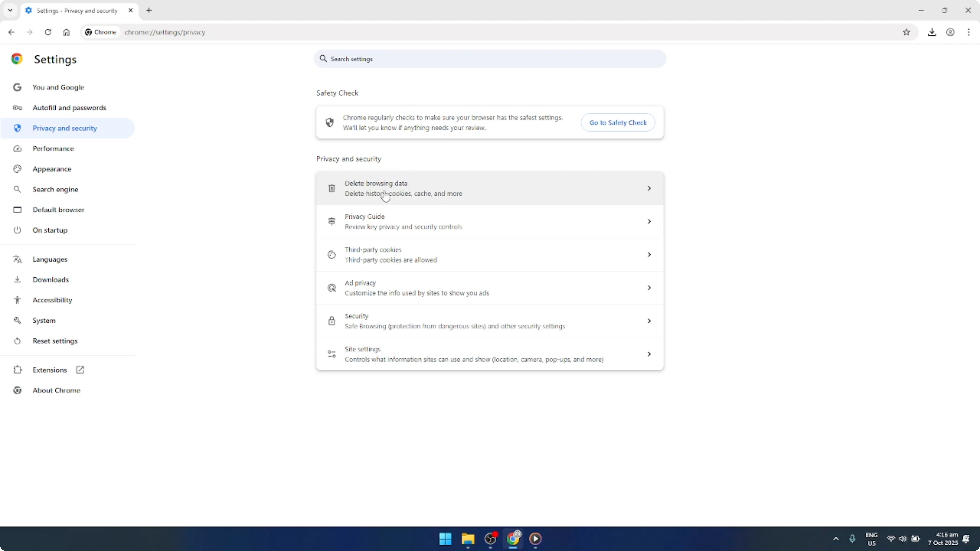Image resolution: width=980 pixels, height=551 pixels.
Task: Open the tab search dropdown arrow
Action: (x=10, y=10)
